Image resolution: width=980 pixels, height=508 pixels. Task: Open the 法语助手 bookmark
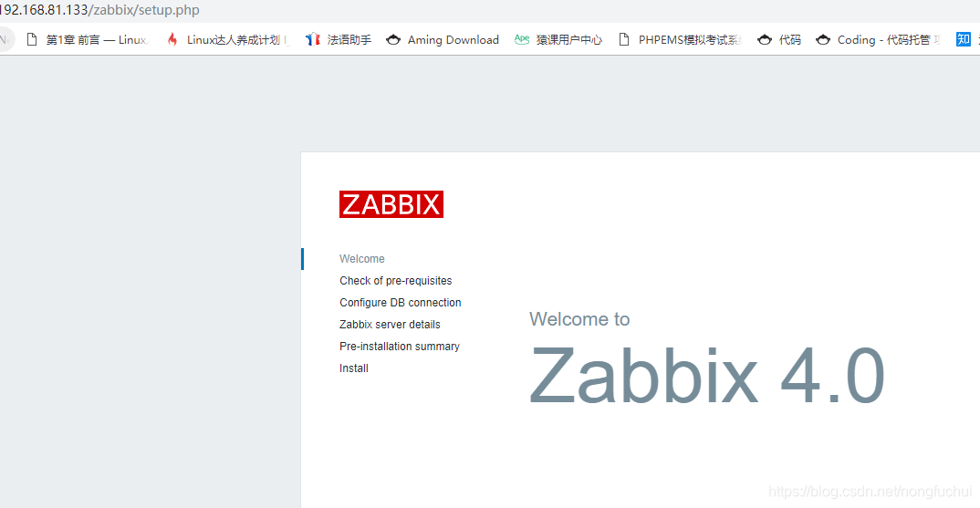pyautogui.click(x=339, y=40)
